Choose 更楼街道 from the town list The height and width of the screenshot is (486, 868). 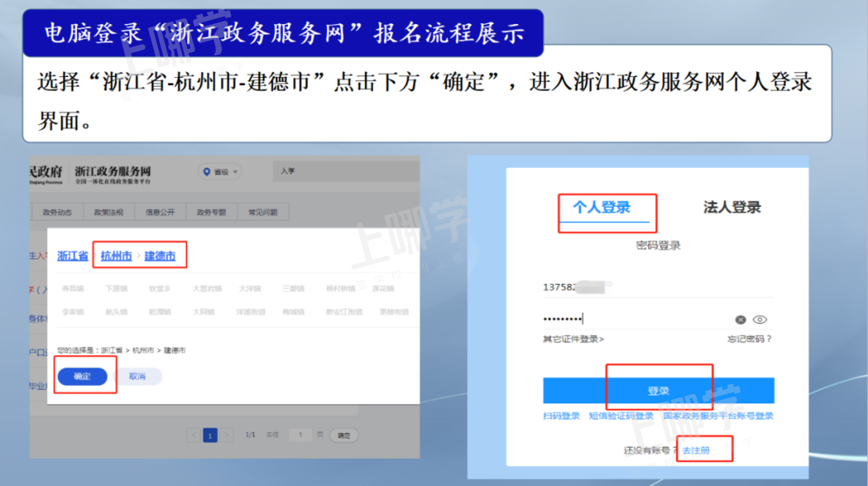tap(394, 312)
